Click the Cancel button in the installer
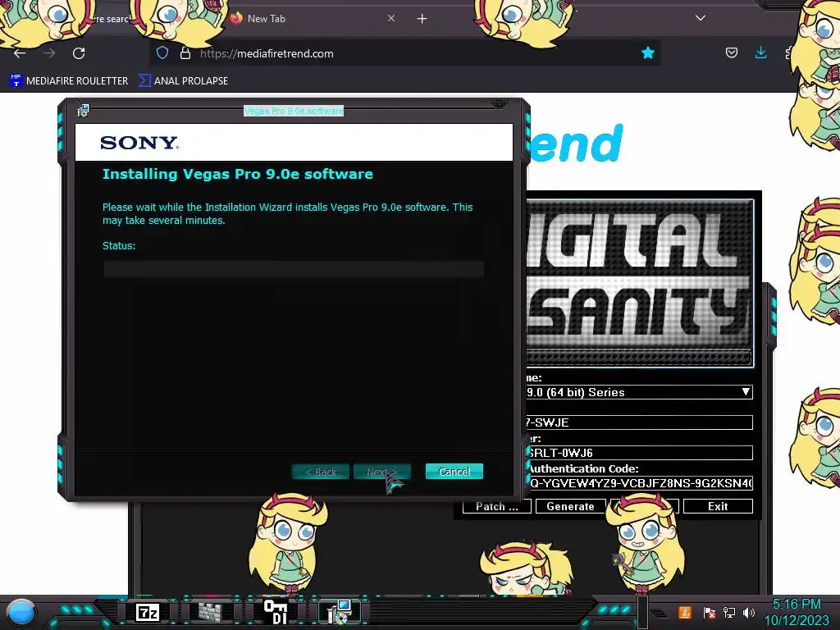 coord(454,472)
